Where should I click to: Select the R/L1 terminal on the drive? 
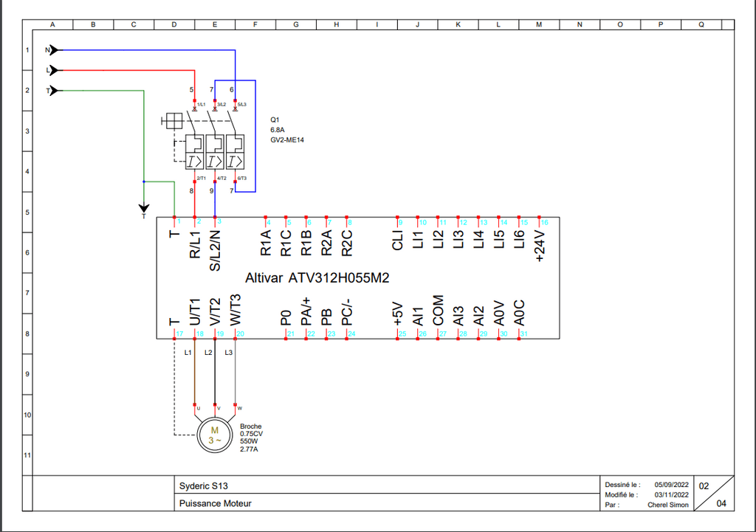(195, 243)
